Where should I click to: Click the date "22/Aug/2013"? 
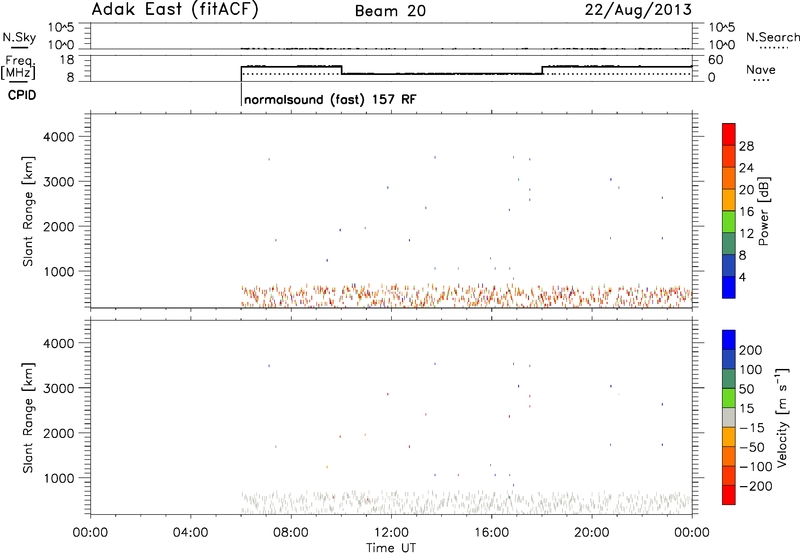[638, 10]
